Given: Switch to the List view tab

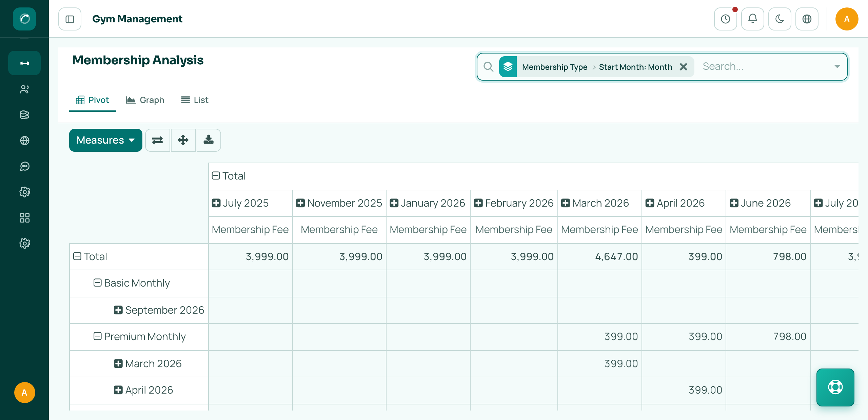Looking at the screenshot, I should click(195, 100).
